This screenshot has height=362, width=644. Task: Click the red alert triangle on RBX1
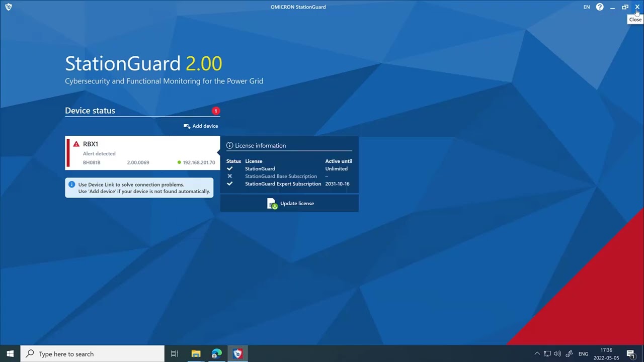pos(76,144)
